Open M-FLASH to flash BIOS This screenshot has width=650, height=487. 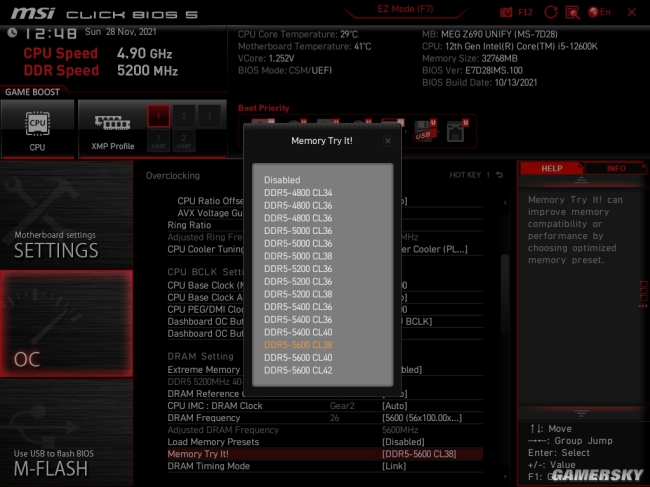point(66,433)
